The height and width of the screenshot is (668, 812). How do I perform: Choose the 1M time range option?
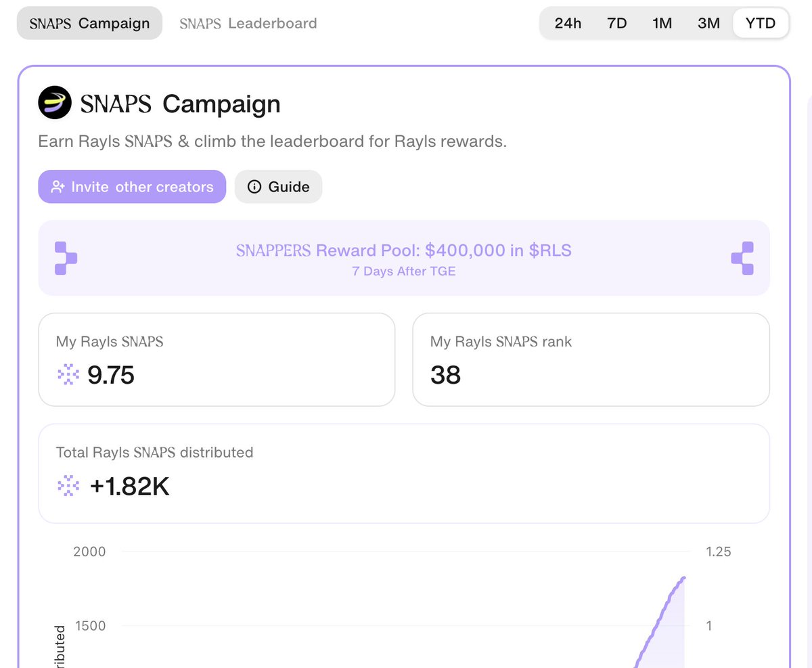coord(662,23)
